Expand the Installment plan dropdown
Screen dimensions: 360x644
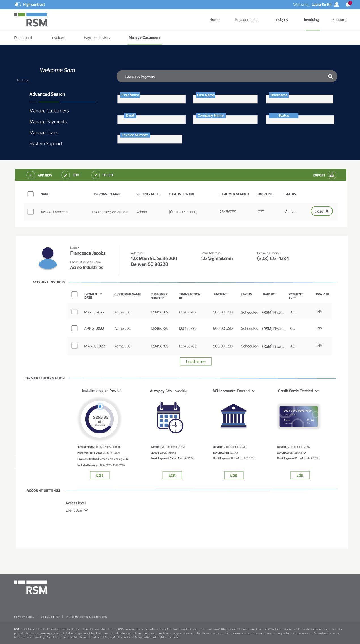tap(119, 391)
